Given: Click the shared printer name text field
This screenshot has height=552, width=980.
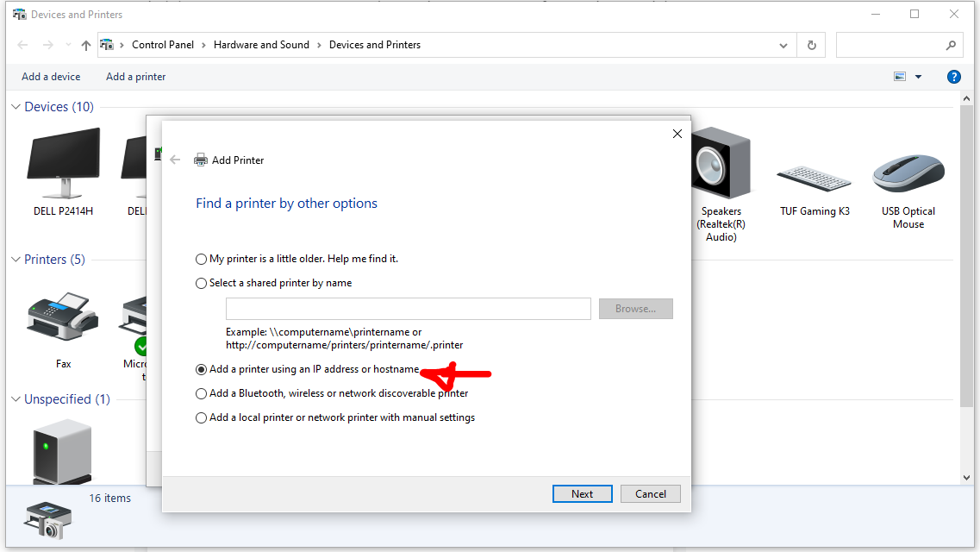Looking at the screenshot, I should point(408,309).
